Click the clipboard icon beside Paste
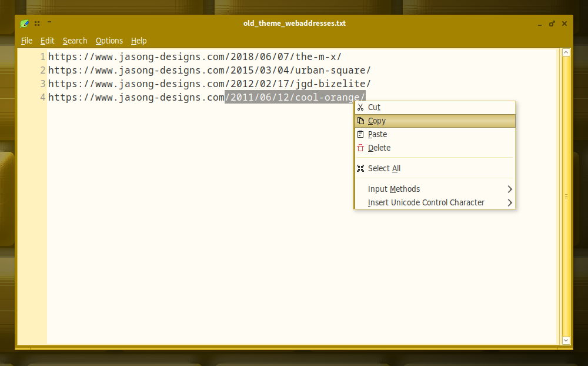Screen dimensions: 588x366 coord(360,134)
